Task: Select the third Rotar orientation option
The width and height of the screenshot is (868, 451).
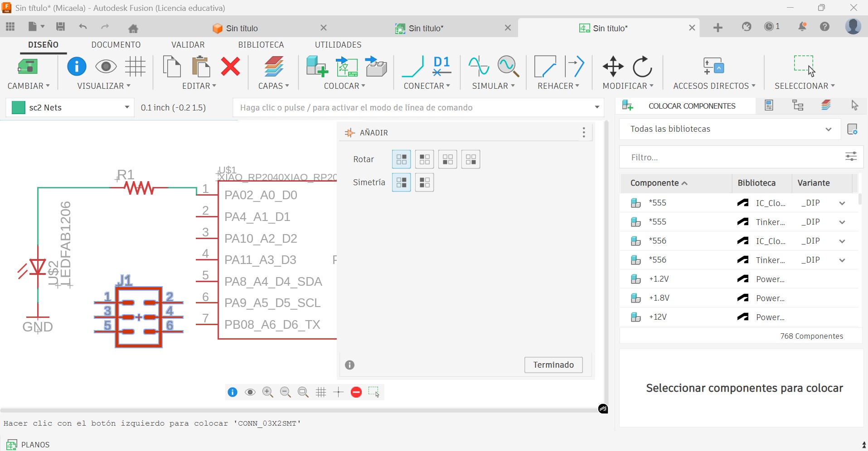Action: 448,159
